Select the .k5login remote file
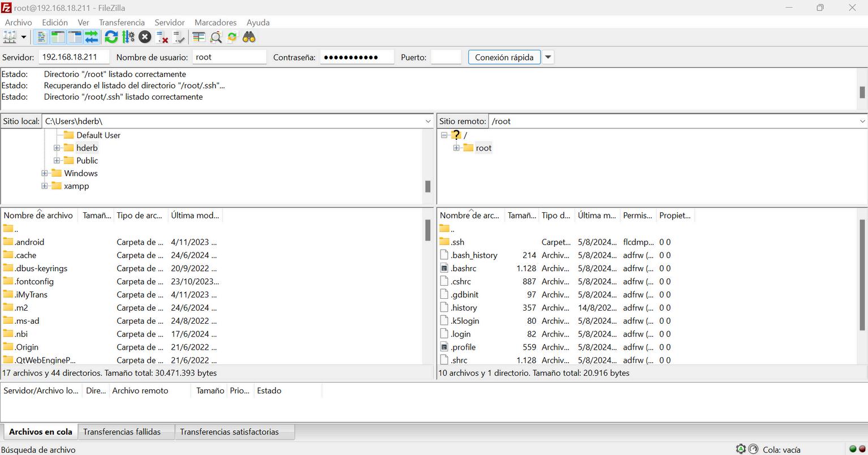Viewport: 868px width, 455px height. point(465,321)
